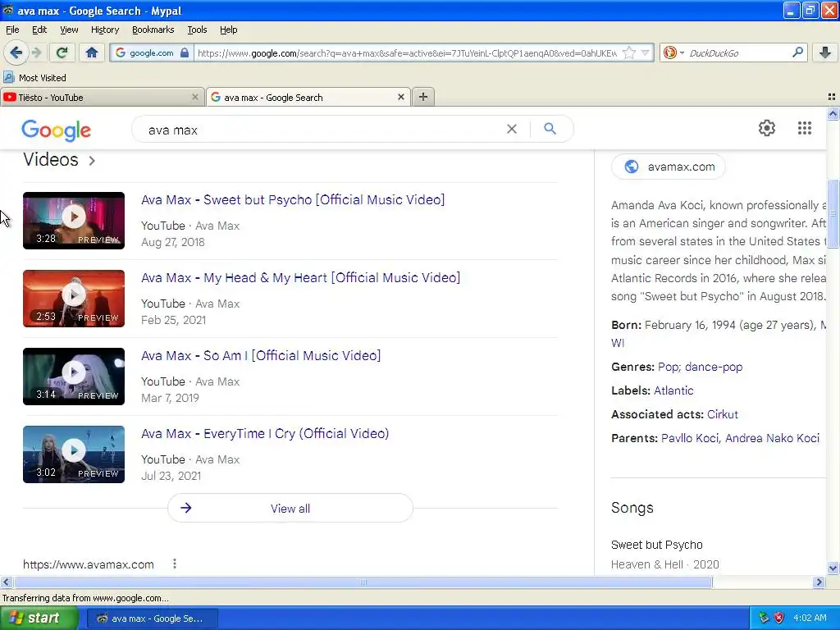Visit avamax.com from the knowledge panel button
840x630 pixels.
pos(669,167)
